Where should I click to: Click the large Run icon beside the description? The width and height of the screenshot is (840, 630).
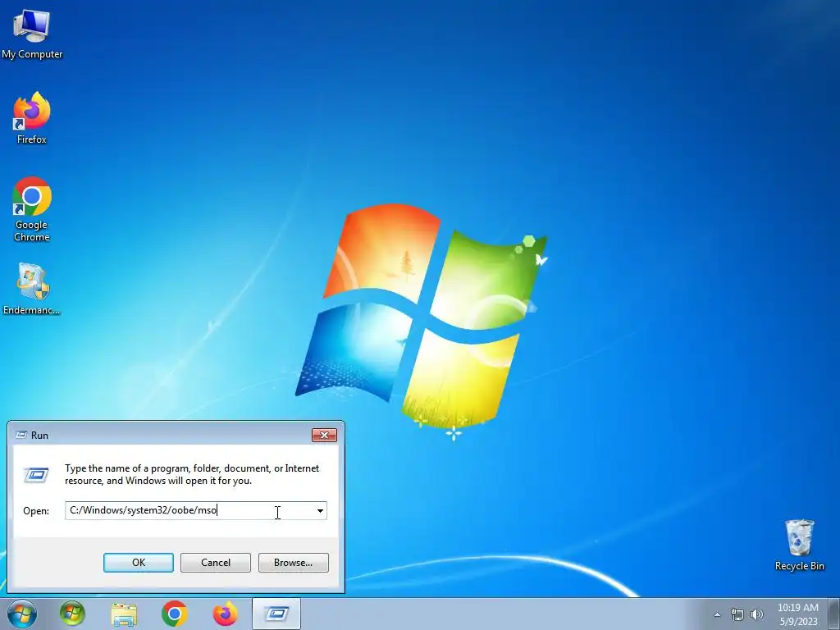36,475
